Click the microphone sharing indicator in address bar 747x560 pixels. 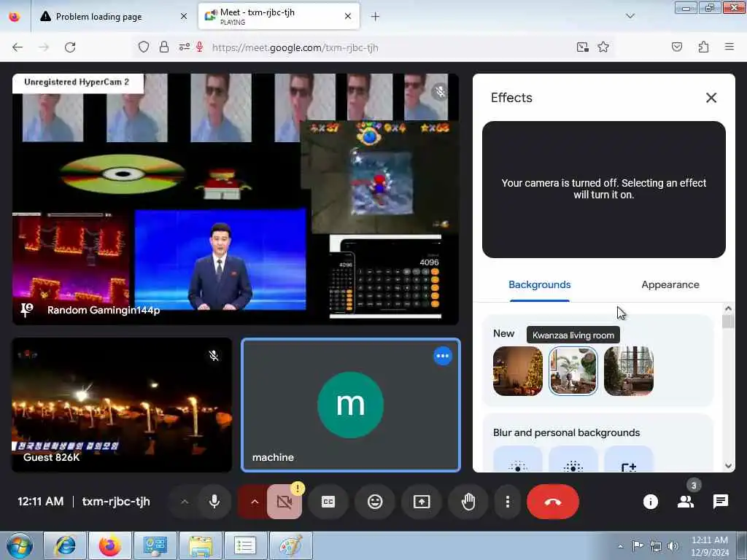pyautogui.click(x=200, y=47)
